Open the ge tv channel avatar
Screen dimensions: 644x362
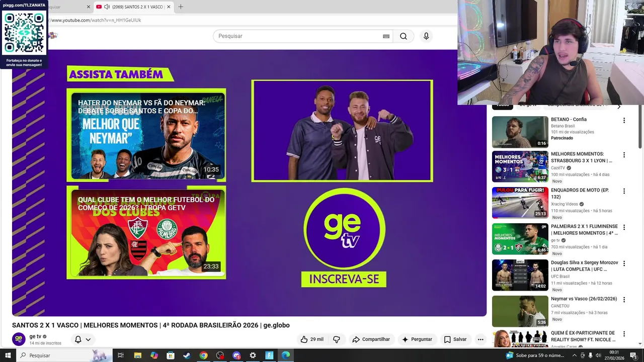pyautogui.click(x=19, y=339)
